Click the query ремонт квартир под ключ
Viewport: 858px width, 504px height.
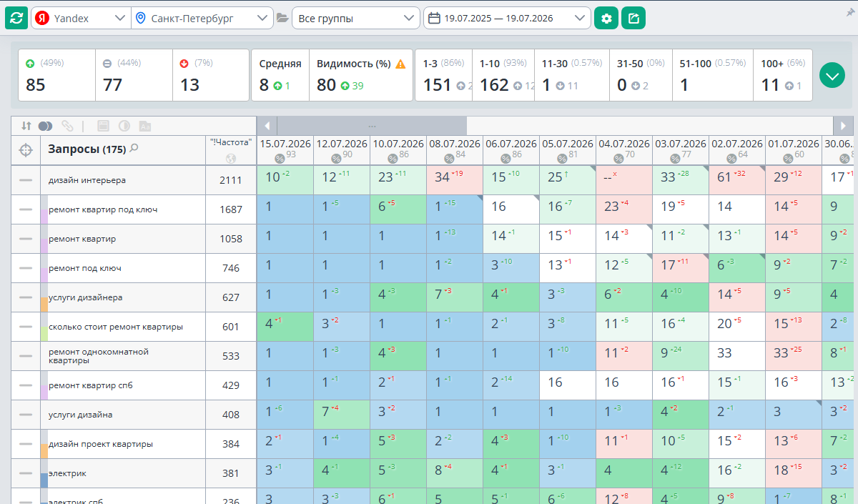click(103, 209)
